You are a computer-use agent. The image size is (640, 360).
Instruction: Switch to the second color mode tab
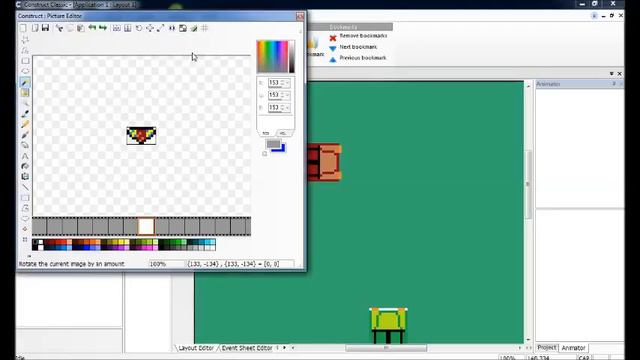(x=283, y=133)
